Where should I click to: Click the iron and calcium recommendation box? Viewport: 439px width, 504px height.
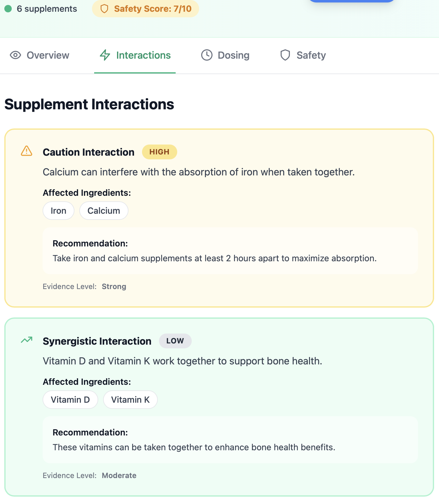[230, 251]
